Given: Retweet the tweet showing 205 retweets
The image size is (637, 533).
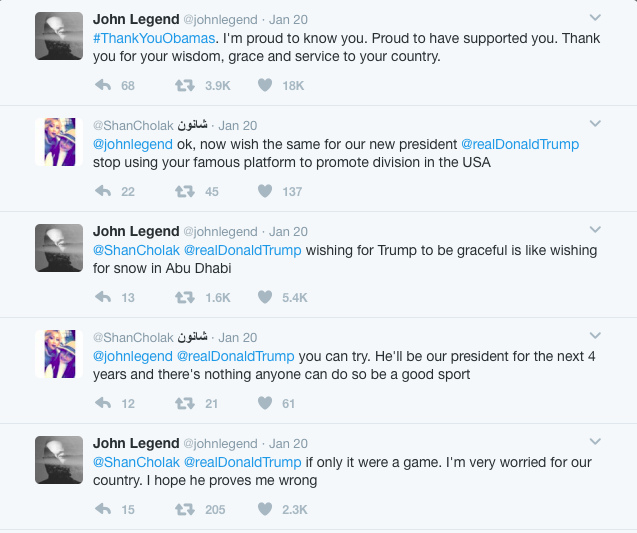Looking at the screenshot, I should pos(185,509).
